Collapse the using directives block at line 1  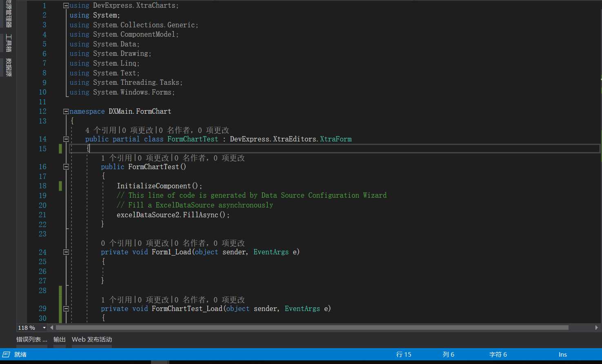pos(66,6)
